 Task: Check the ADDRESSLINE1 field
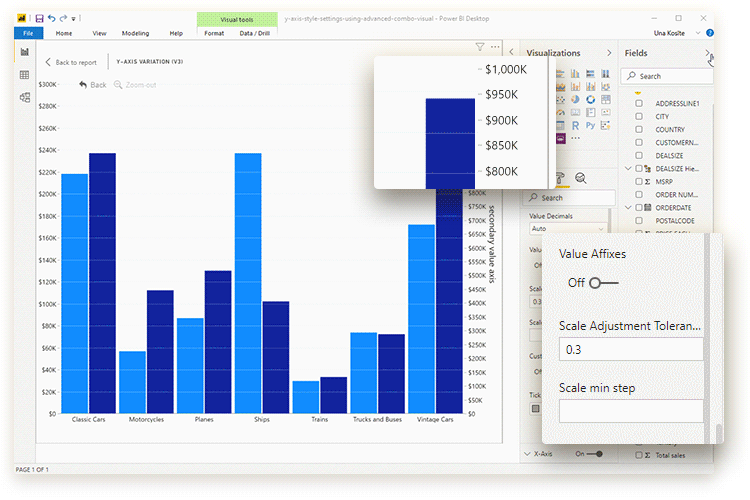tap(639, 103)
